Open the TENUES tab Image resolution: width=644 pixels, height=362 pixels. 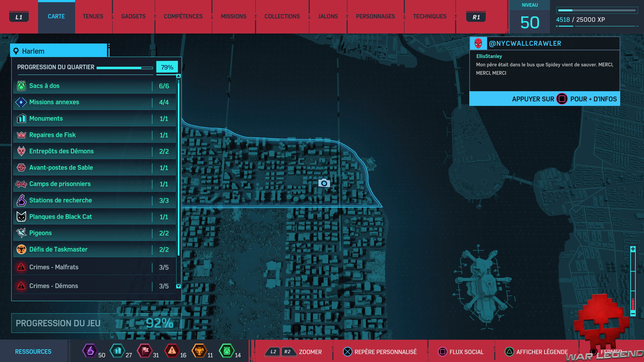coord(93,16)
